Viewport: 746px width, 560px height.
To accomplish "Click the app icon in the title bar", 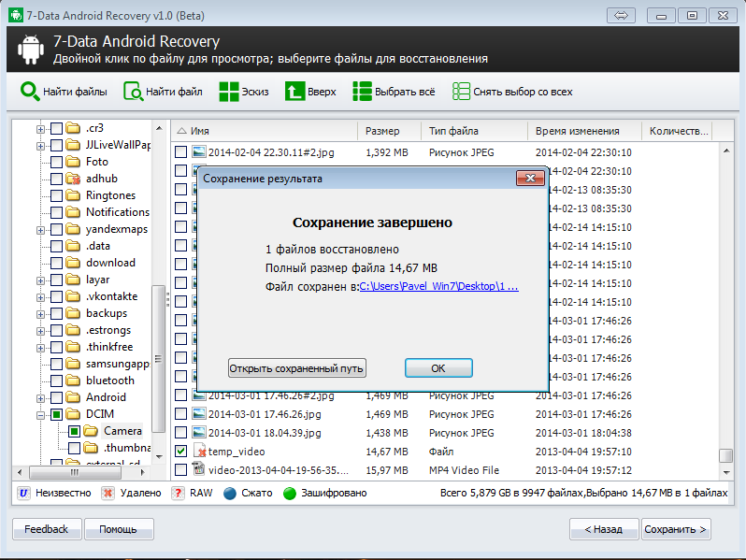I will tap(16, 15).
